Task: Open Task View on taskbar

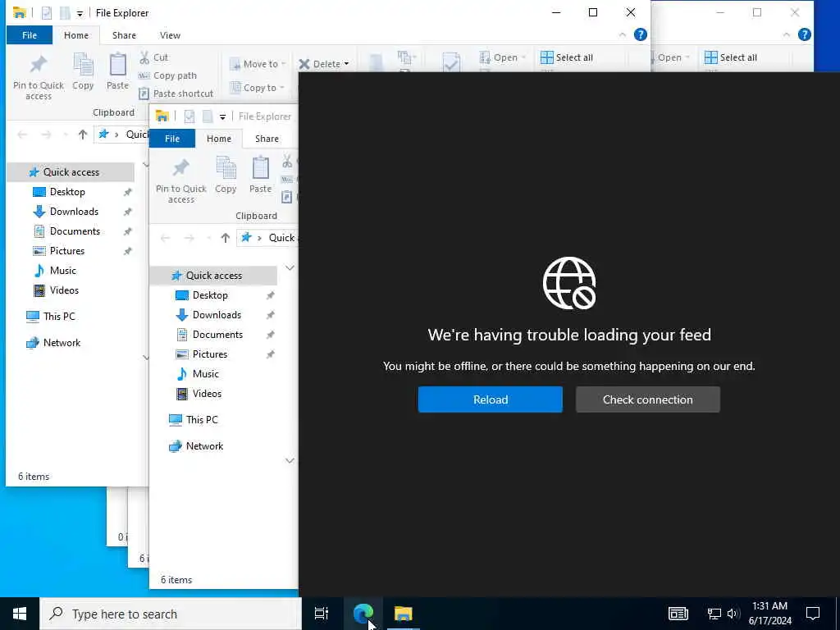Action: 322,614
